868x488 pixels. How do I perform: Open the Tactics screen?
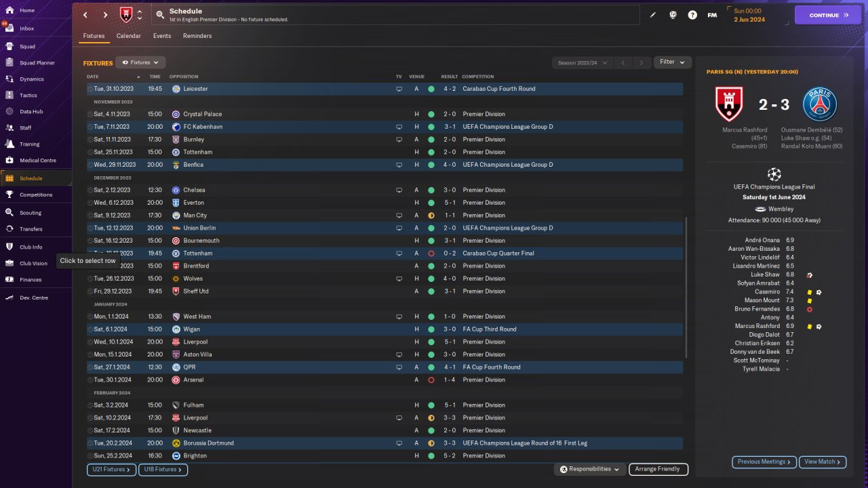click(28, 96)
